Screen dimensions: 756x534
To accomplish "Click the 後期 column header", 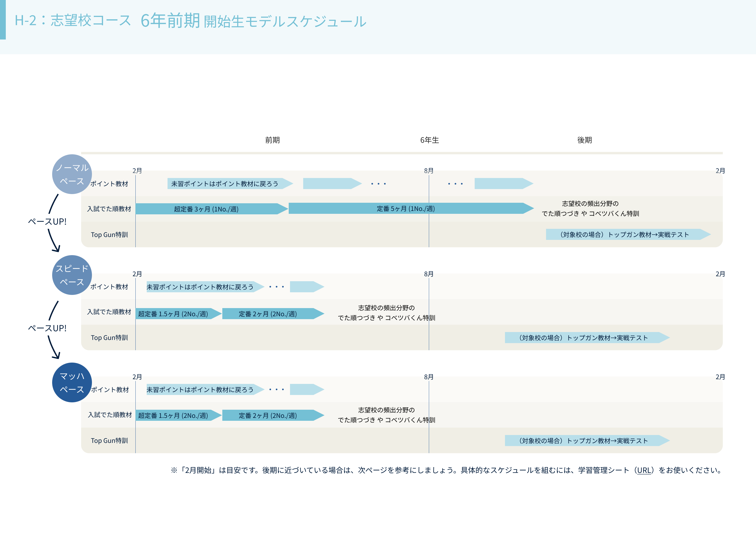I will [585, 140].
